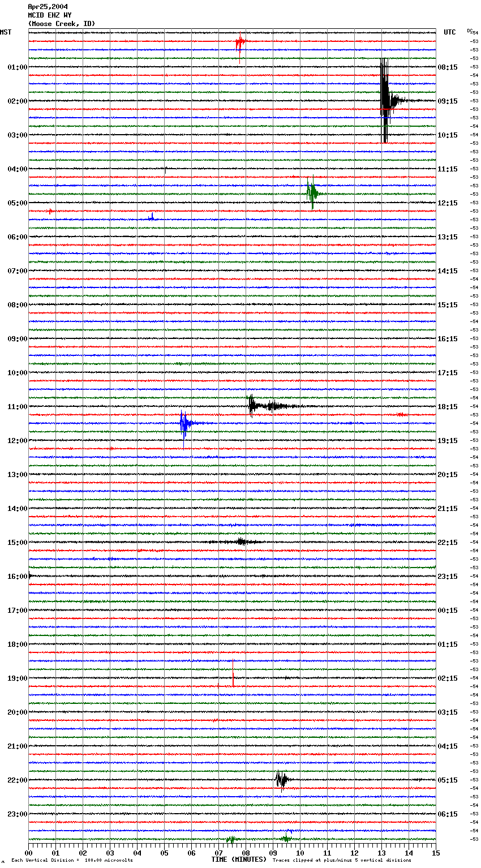481x868 pixels.
Task: Click the 22:00 MST time label
Action: (x=18, y=780)
